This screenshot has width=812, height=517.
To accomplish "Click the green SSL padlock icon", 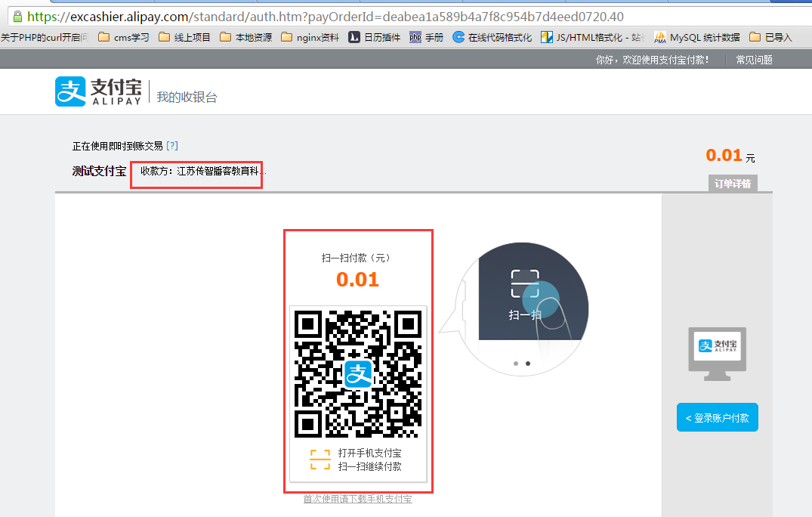I will pos(17,16).
